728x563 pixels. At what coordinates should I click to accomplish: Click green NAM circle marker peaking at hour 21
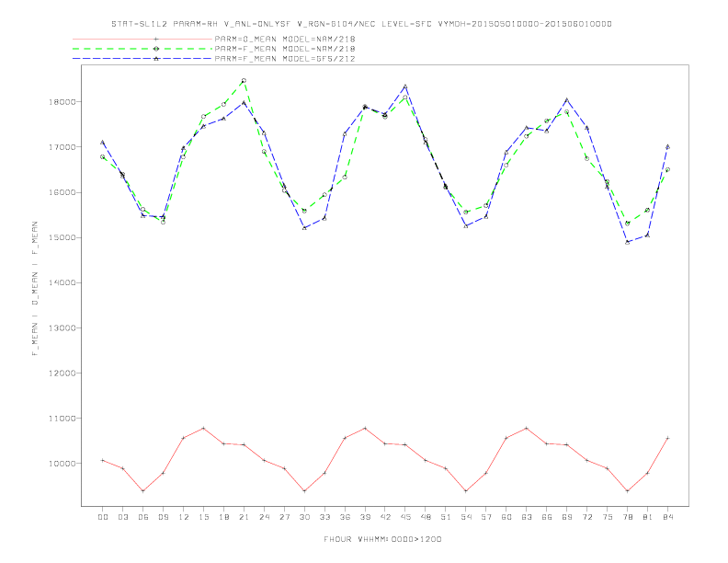(x=244, y=80)
